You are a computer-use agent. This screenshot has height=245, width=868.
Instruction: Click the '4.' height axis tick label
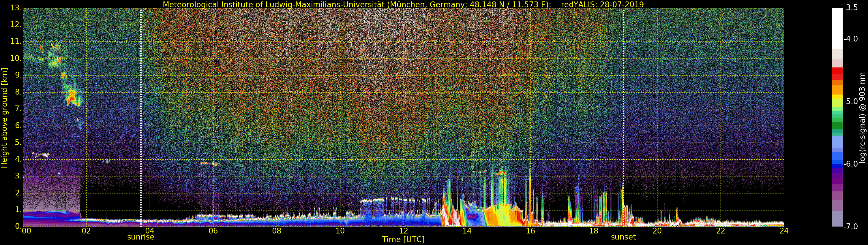click(x=18, y=159)
